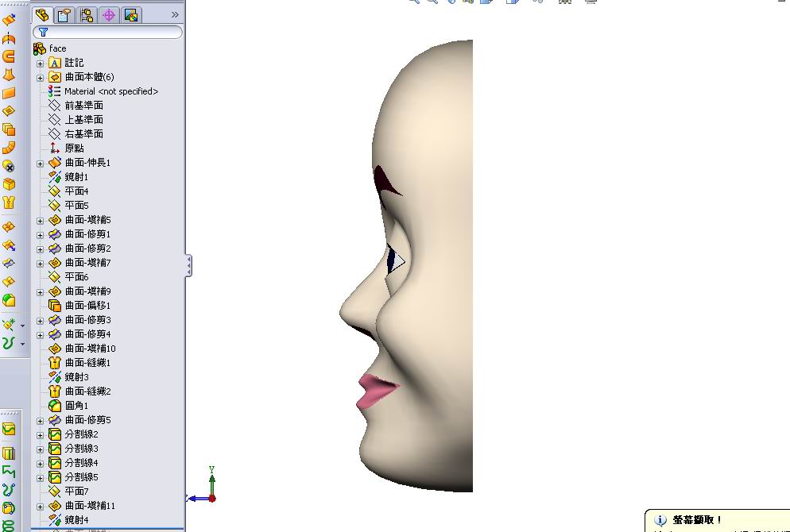The image size is (790, 532).
Task: Switch to the PropertyManager tab
Action: [x=64, y=14]
